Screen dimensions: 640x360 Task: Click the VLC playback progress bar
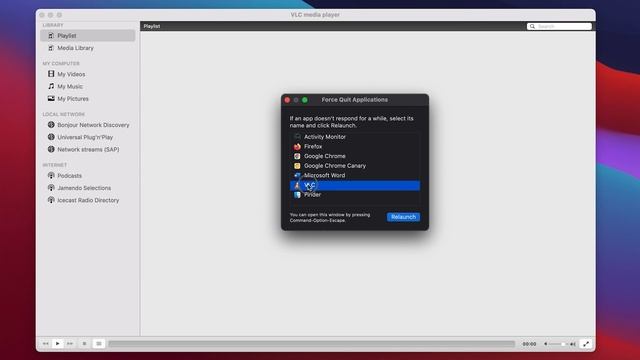point(311,344)
